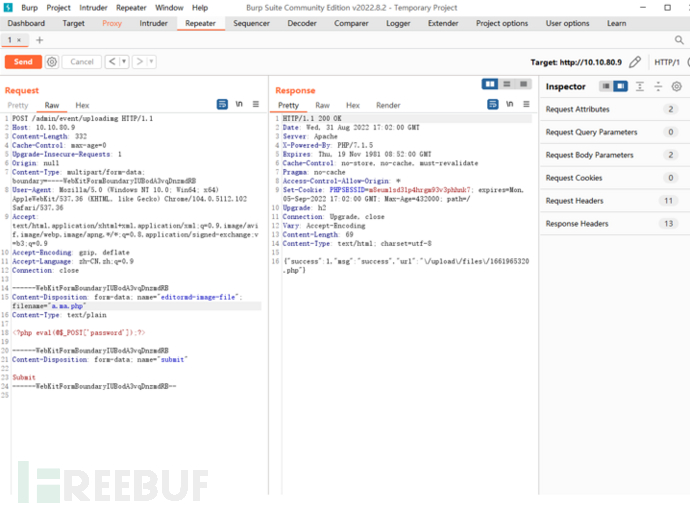Expand Request Body Parameters section
Viewport: 690px width, 510px height.
[615, 155]
